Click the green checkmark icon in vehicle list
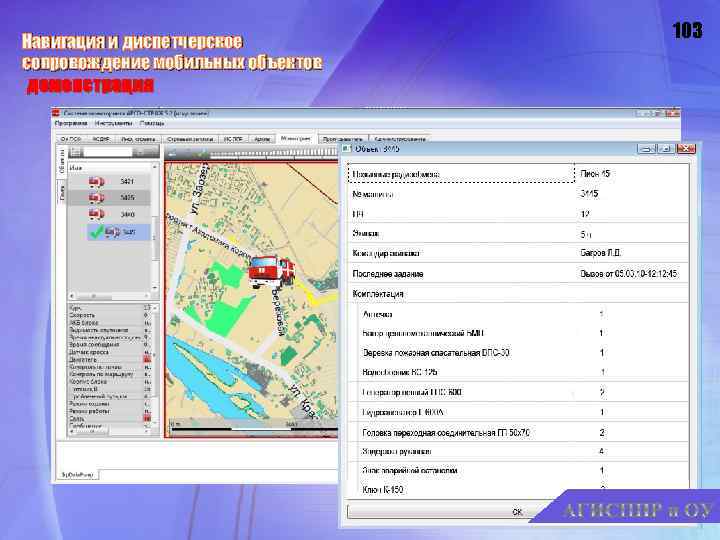720x540 pixels. tap(96, 232)
